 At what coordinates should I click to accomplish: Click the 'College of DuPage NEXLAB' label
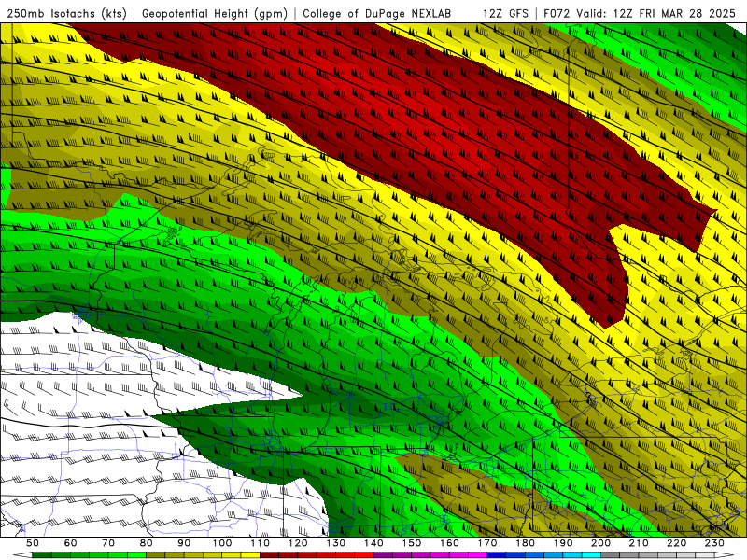[377, 13]
